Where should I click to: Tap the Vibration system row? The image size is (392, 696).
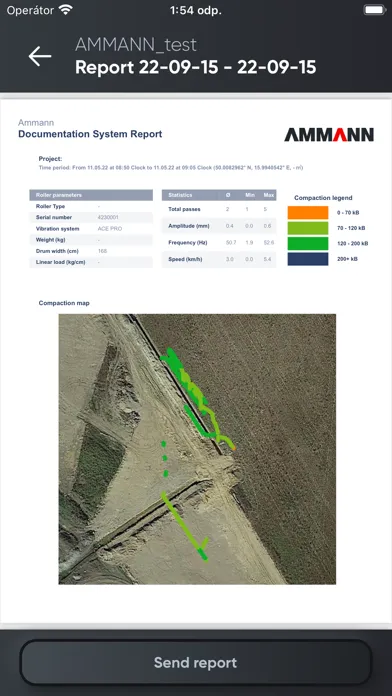(91, 229)
